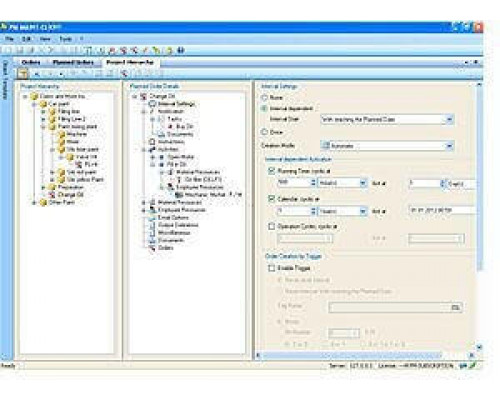This screenshot has width=500, height=400.
Task: Check the Enable Trigger checkbox
Action: 271,268
